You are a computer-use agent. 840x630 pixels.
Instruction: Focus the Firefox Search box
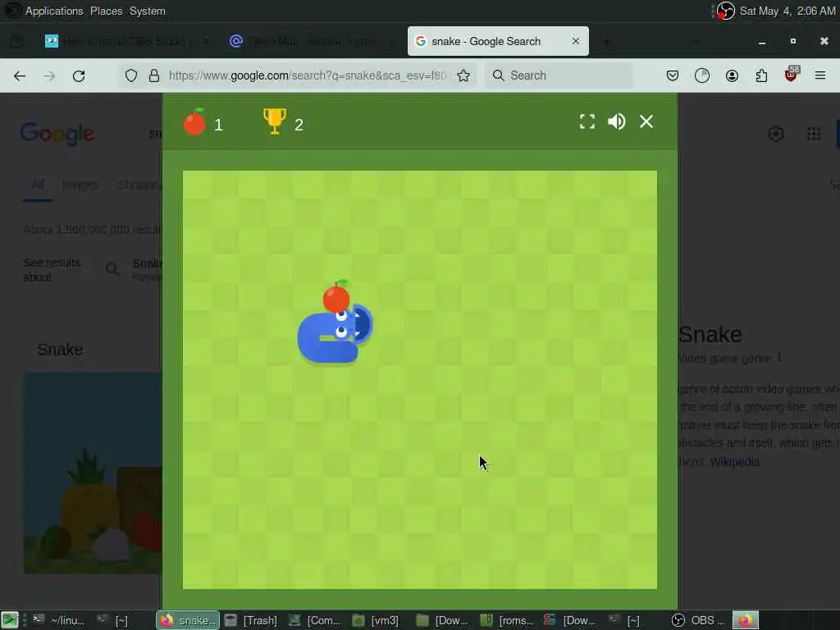(559, 75)
